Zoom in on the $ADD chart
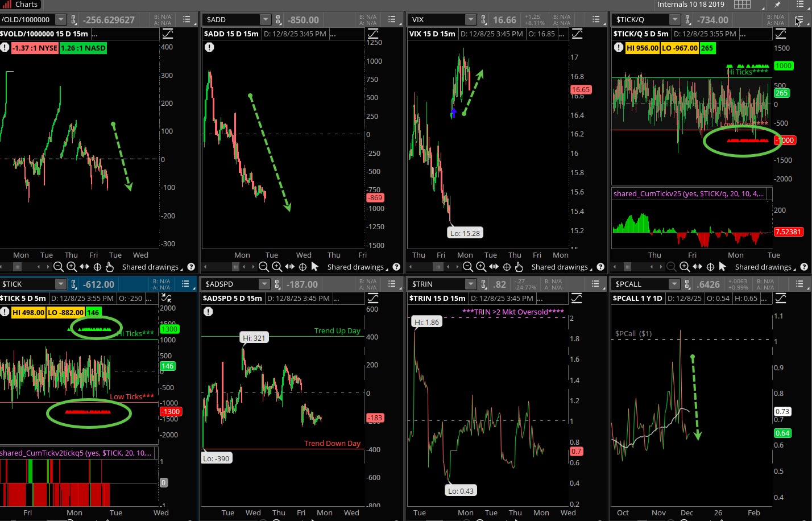 276,267
